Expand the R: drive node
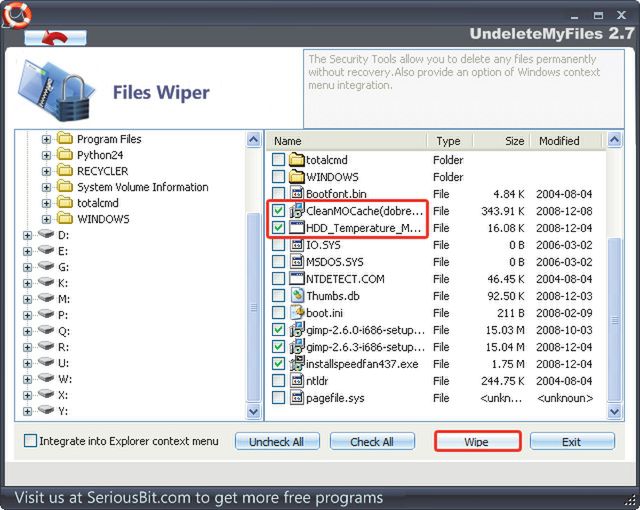Screen dimensions: 640x510 27,347
